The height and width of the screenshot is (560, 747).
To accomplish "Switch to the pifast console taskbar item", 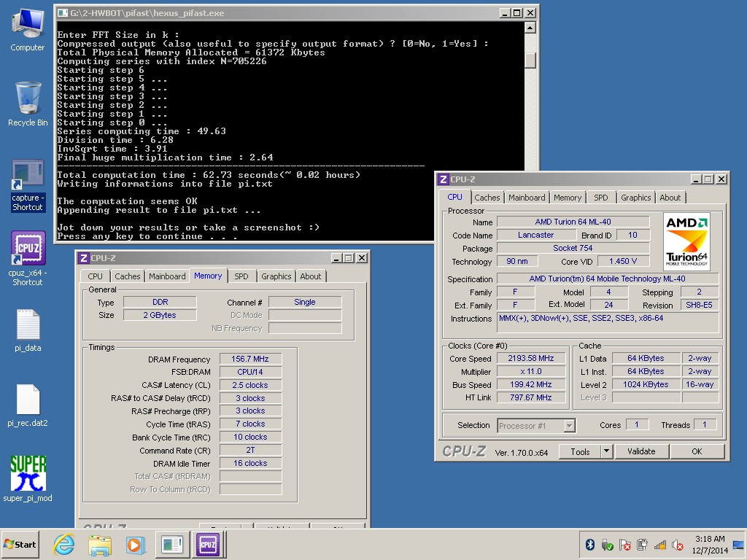I will tap(171, 544).
